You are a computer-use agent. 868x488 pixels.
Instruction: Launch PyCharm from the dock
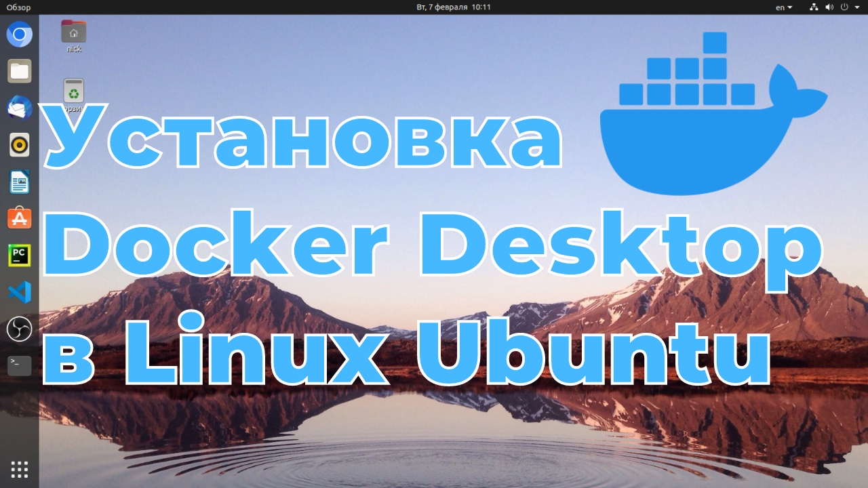coord(19,256)
